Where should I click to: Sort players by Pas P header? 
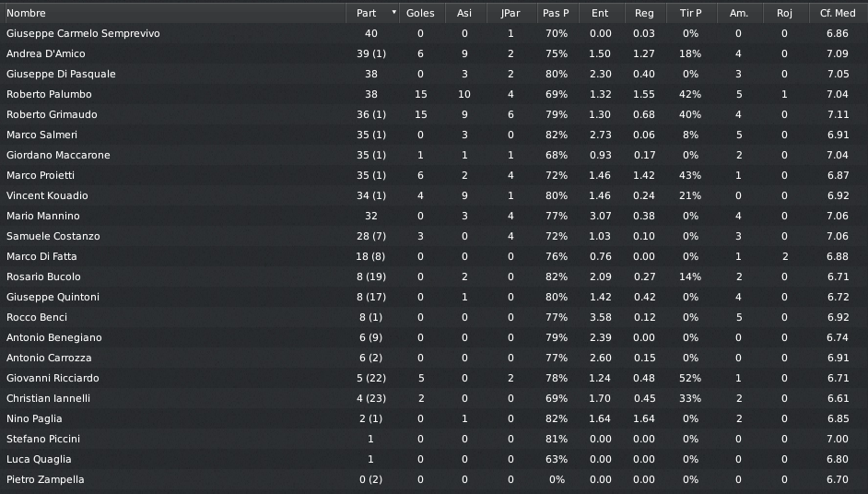tap(556, 13)
